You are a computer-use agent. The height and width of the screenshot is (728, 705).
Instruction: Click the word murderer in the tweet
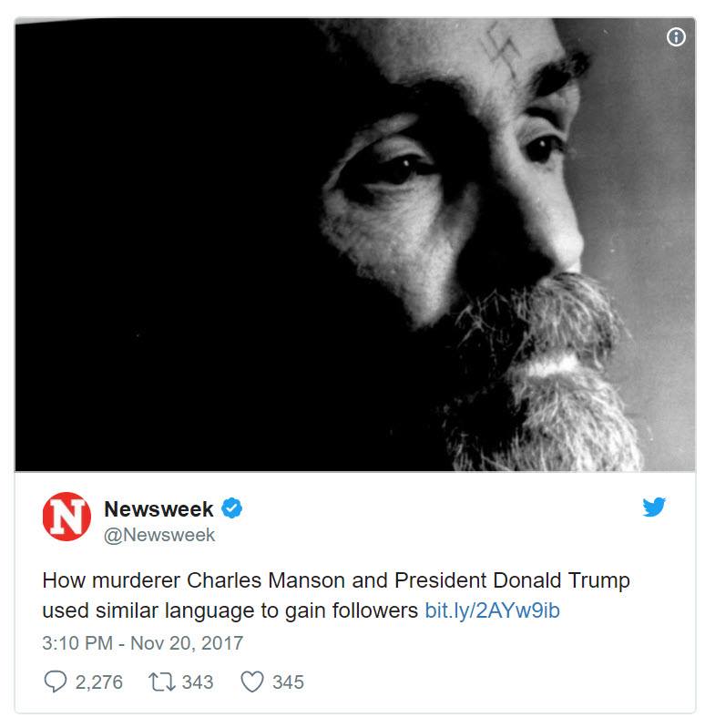tap(136, 580)
